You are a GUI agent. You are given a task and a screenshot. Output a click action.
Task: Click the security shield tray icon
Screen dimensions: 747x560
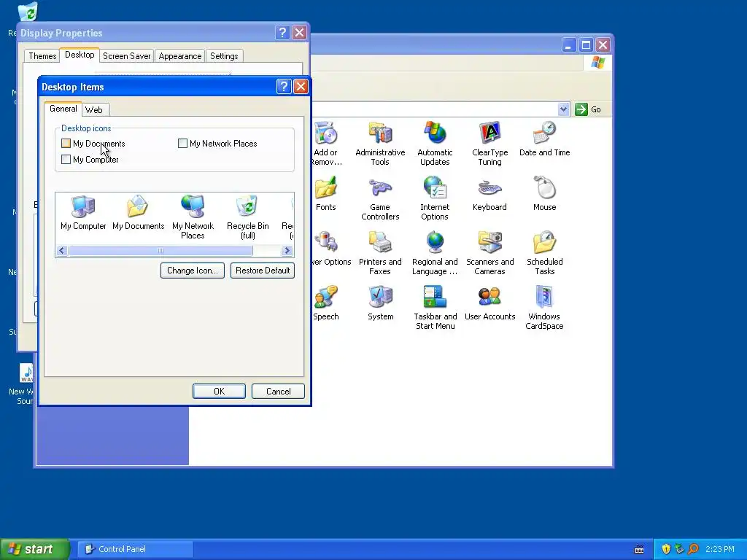[x=666, y=549]
